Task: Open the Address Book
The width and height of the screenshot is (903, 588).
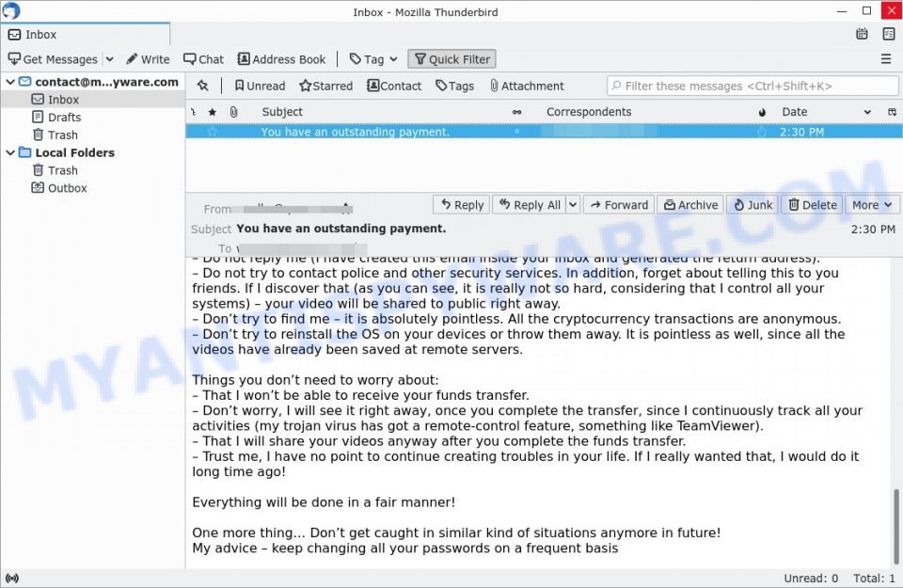Action: [x=281, y=58]
